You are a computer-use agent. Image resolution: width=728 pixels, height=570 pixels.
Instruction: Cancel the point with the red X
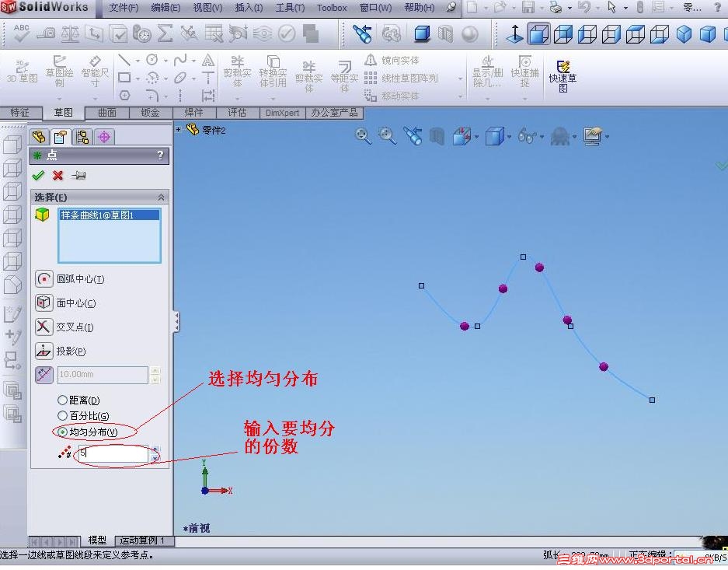pyautogui.click(x=58, y=175)
